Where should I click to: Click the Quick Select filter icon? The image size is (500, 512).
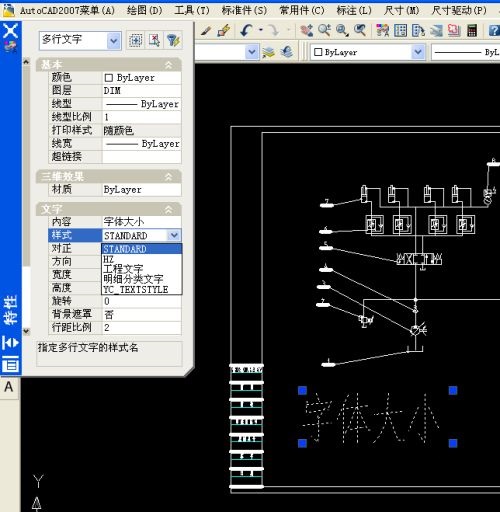pos(174,40)
